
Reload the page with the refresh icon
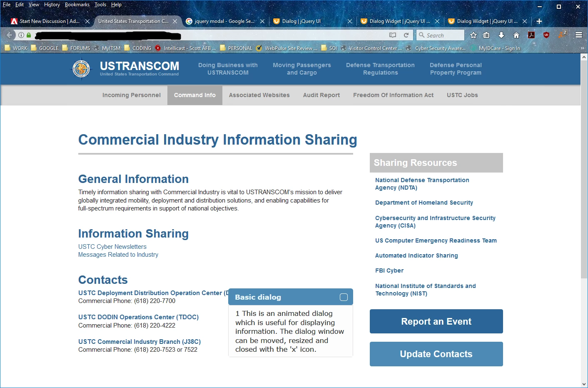(x=406, y=35)
